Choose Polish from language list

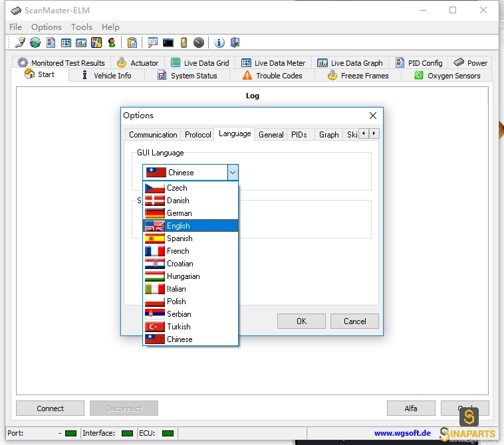(x=190, y=301)
